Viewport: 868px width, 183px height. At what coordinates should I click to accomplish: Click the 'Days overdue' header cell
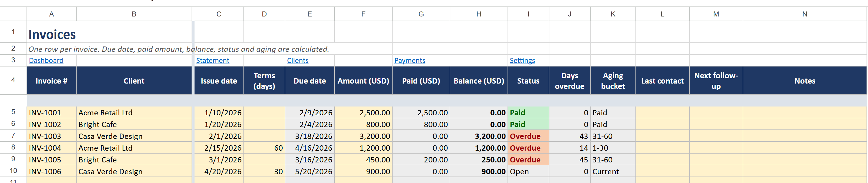click(570, 81)
